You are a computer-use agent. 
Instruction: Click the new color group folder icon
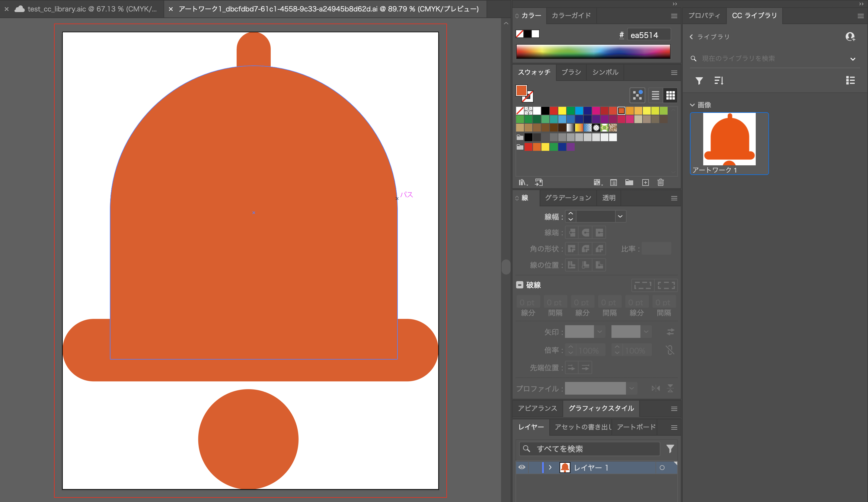pyautogui.click(x=629, y=183)
